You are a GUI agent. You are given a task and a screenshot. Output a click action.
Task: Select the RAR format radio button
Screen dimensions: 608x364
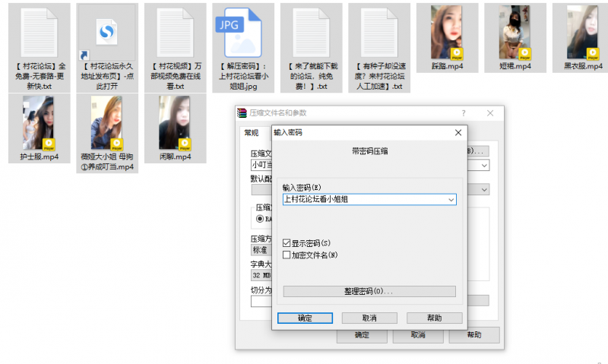[x=261, y=218]
